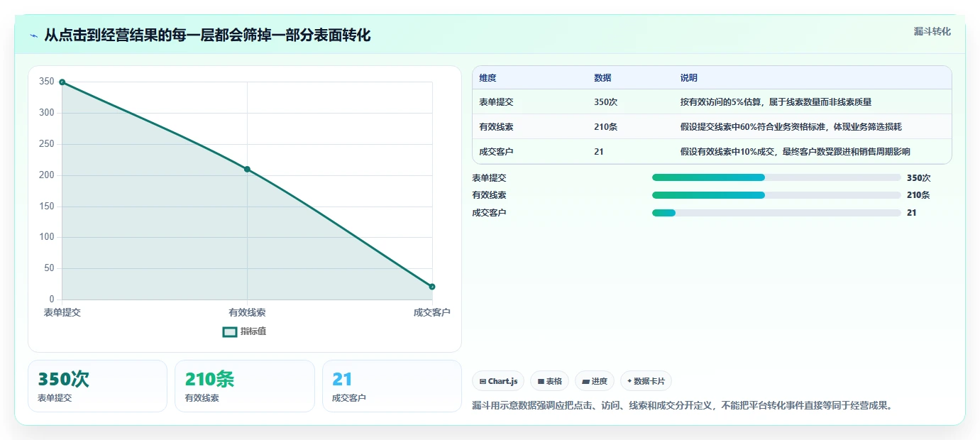Click the 数据卡片 tag chip
This screenshot has height=440, width=980.
(x=646, y=381)
